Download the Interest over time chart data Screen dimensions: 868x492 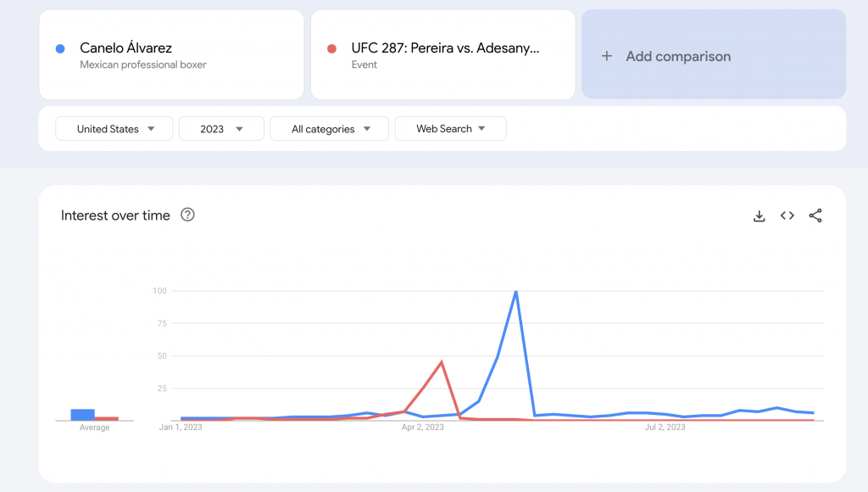tap(759, 215)
